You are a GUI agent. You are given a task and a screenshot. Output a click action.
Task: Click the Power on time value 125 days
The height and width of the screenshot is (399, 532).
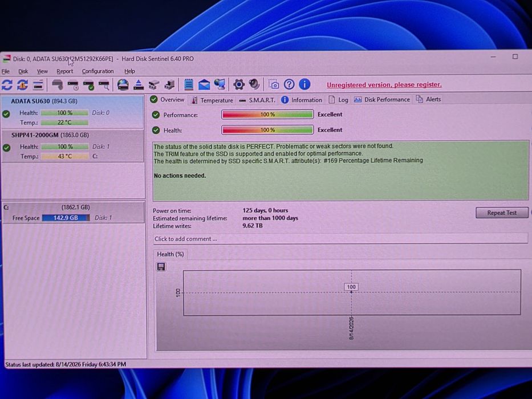(x=265, y=210)
